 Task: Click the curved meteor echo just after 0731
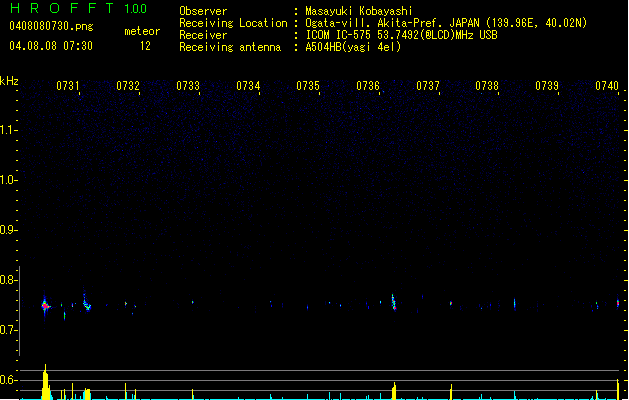(x=87, y=304)
